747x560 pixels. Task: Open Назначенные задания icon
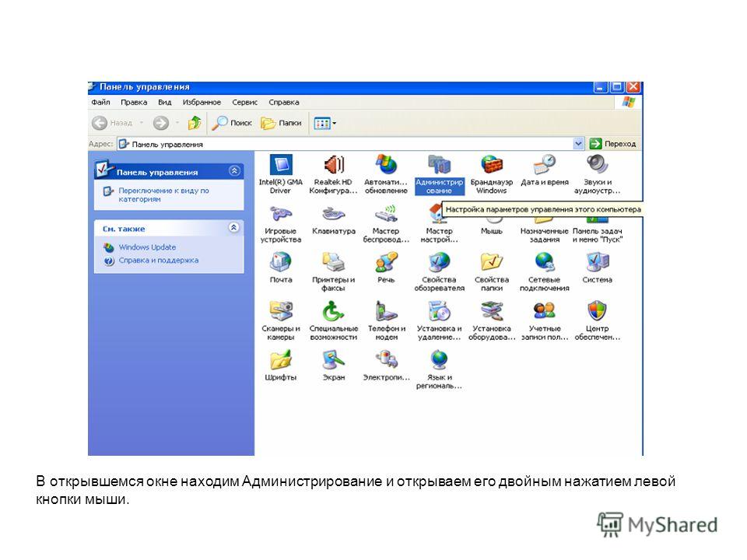[545, 229]
